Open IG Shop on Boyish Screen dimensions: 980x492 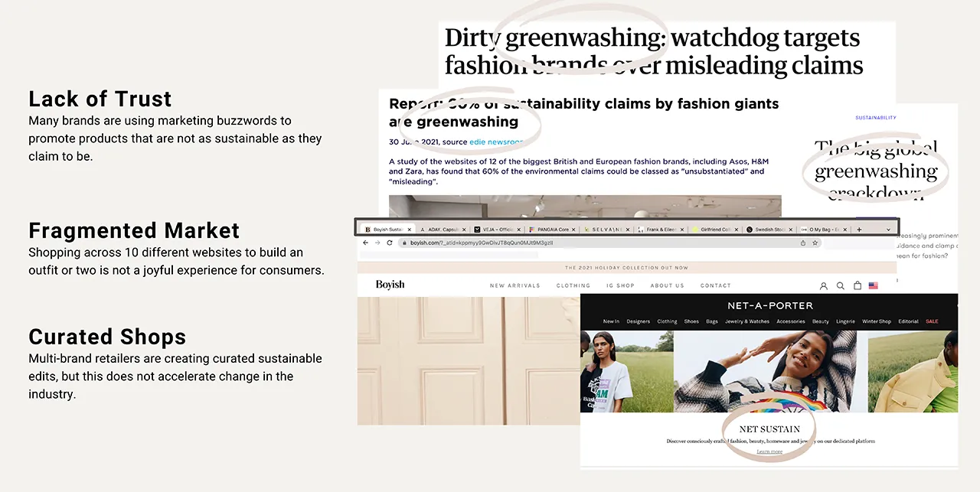click(620, 285)
